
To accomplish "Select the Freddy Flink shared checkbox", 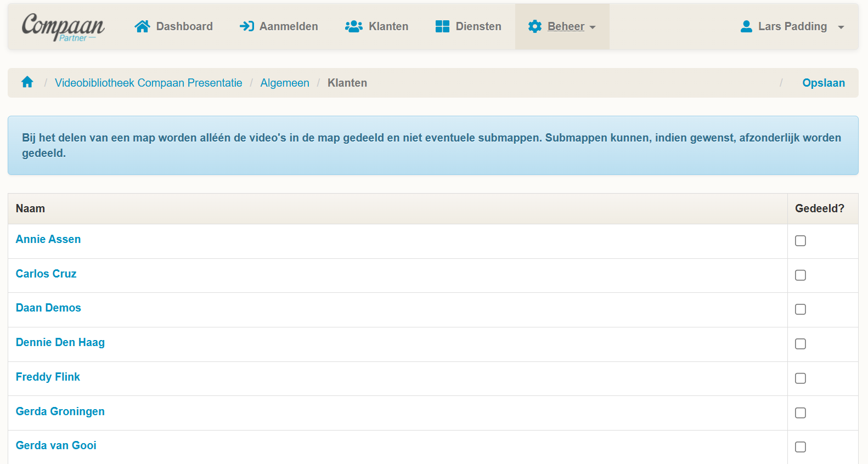I will coord(801,378).
